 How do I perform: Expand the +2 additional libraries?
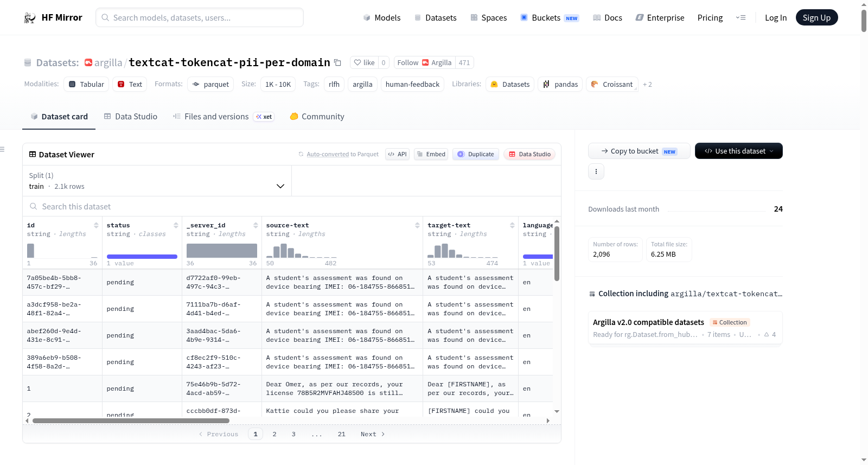647,85
